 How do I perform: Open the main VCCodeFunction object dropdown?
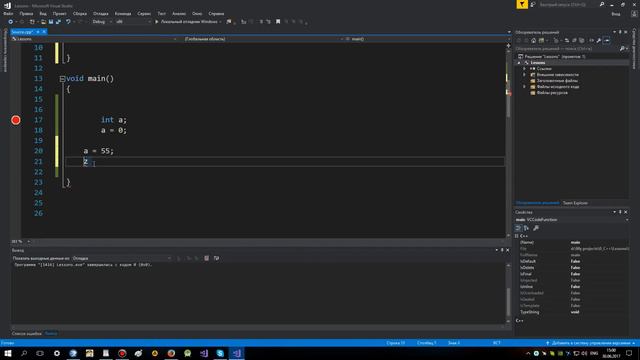click(571, 220)
